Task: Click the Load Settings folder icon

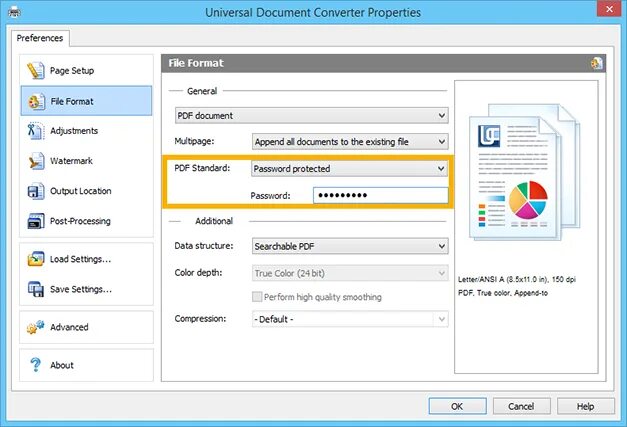Action: coord(36,259)
